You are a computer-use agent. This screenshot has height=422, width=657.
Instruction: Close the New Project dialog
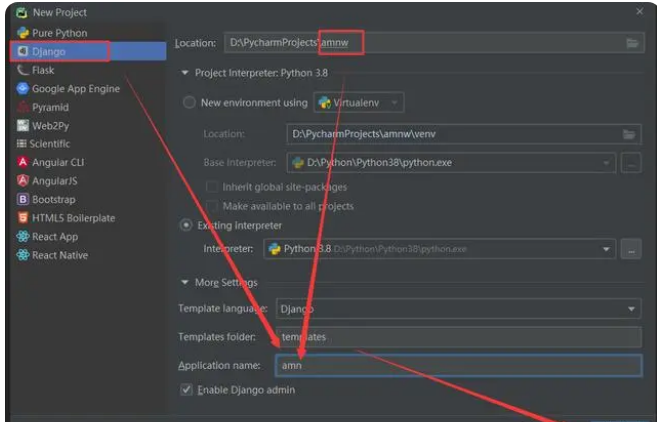(639, 12)
